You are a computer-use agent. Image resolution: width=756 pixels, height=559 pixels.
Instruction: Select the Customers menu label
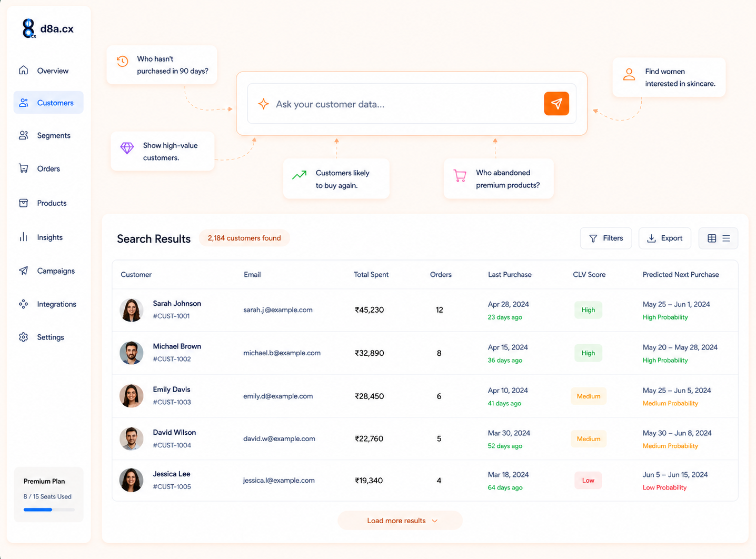pos(55,103)
